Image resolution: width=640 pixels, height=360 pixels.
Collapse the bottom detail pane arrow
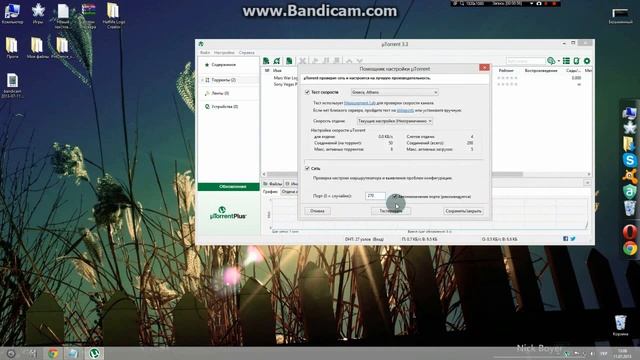(x=587, y=182)
